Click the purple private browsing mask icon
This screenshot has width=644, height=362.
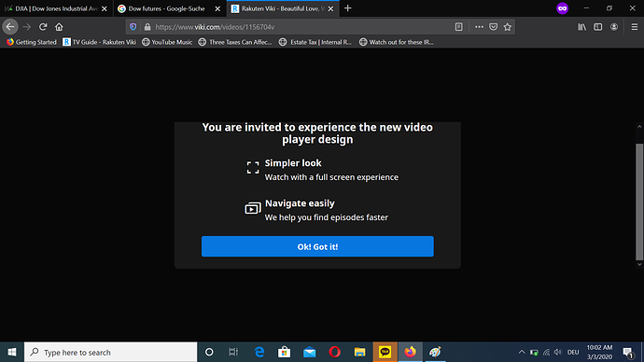tap(562, 8)
